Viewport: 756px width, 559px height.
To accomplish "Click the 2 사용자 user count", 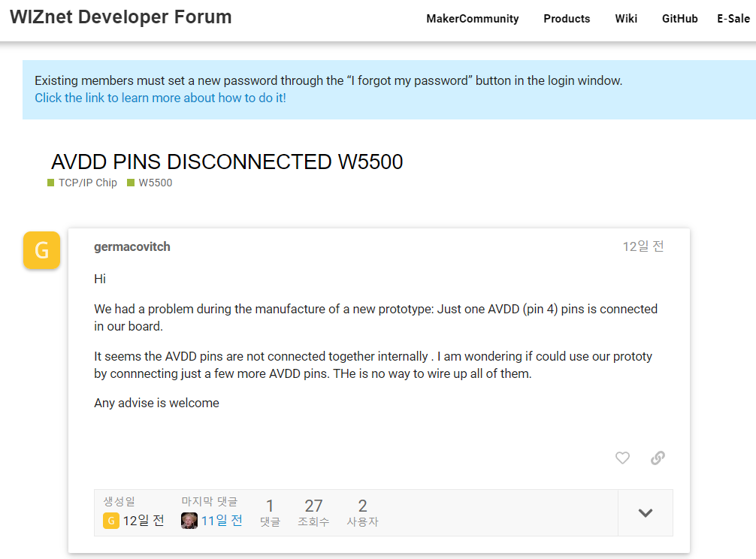I will click(362, 512).
